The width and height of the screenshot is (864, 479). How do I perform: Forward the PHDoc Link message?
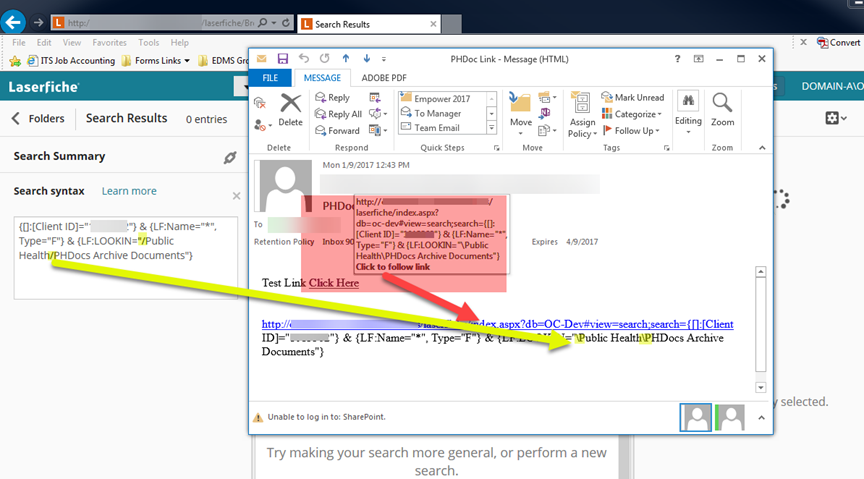pyautogui.click(x=337, y=131)
